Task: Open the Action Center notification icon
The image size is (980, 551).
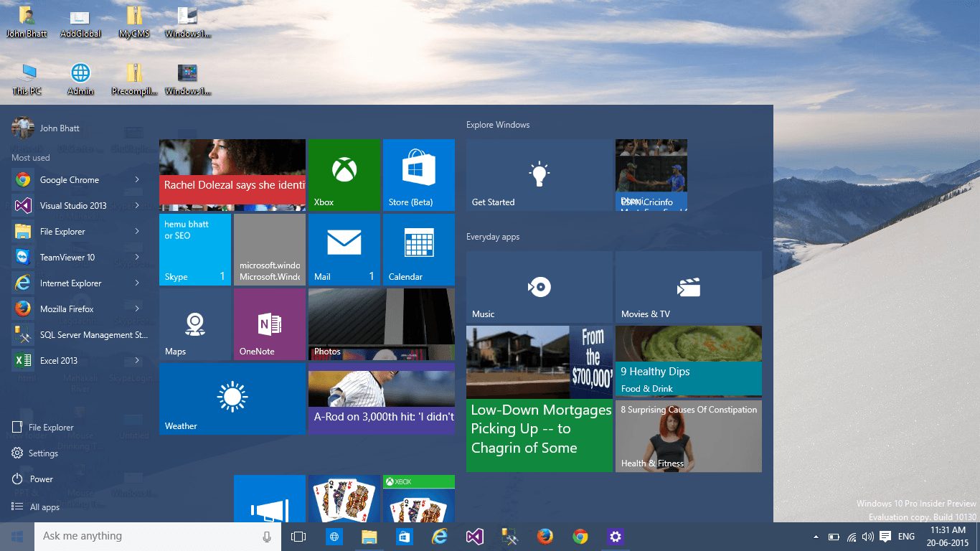Action: click(885, 537)
